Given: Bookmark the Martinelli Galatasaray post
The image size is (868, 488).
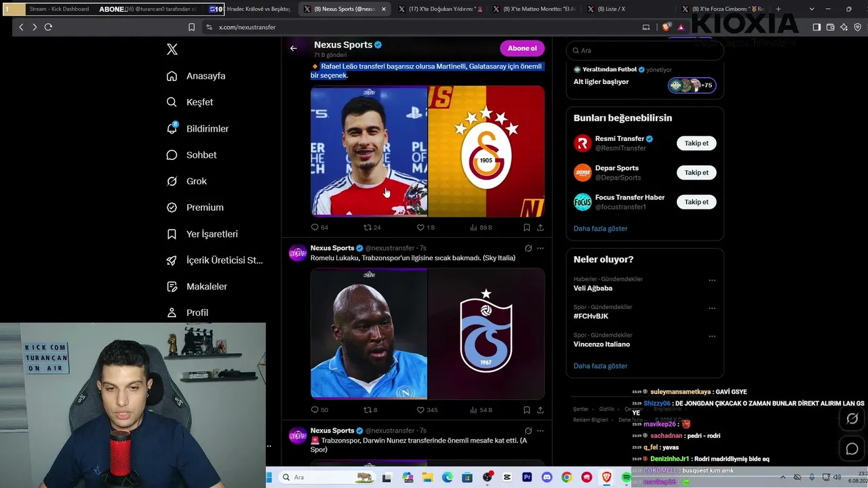Looking at the screenshot, I should tap(526, 228).
